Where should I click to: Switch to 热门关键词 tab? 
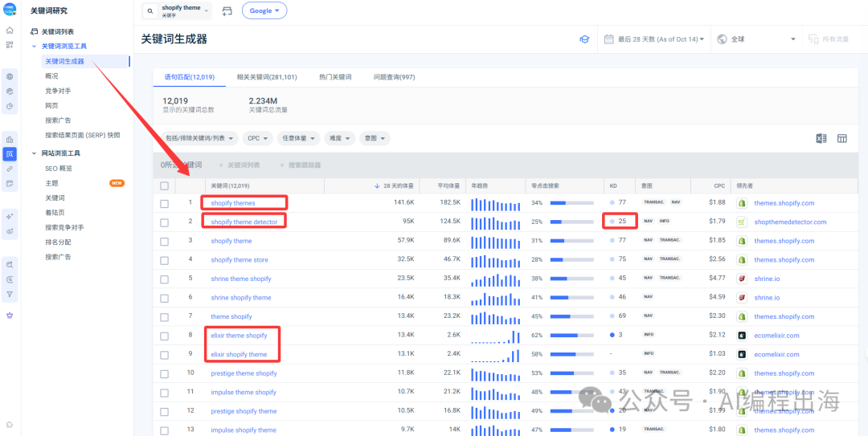[335, 77]
